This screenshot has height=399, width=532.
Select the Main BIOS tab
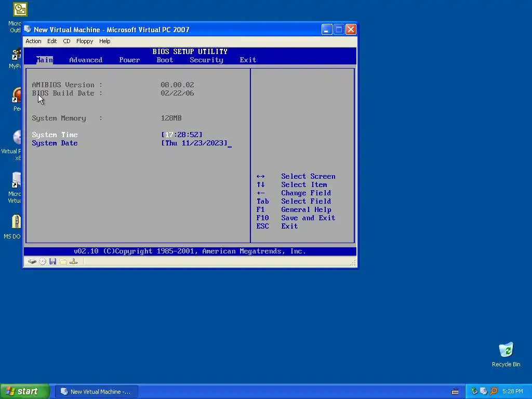coord(45,60)
